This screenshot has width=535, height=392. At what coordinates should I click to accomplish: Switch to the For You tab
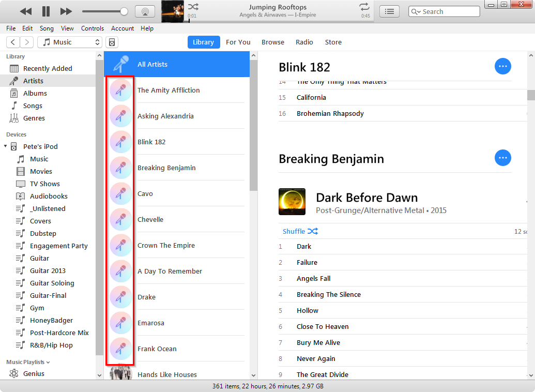click(238, 42)
